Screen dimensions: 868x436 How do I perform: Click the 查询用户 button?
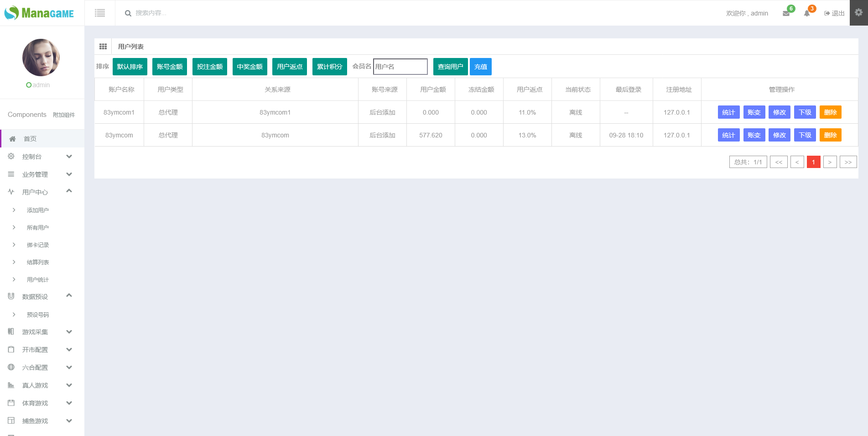coord(450,67)
